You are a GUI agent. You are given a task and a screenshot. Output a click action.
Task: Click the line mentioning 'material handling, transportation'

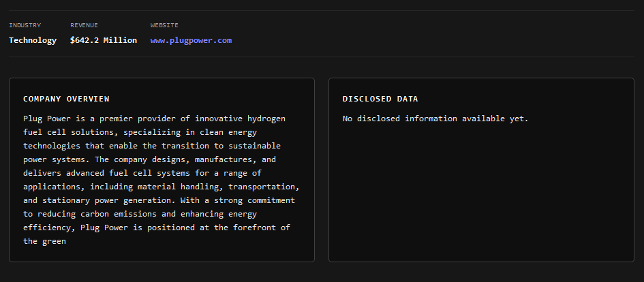click(x=161, y=187)
